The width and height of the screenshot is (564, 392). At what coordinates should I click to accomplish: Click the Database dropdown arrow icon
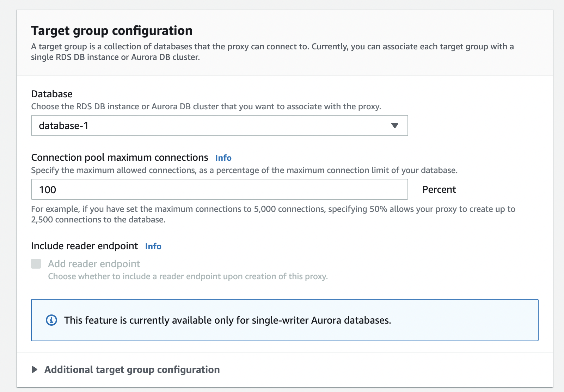(395, 125)
